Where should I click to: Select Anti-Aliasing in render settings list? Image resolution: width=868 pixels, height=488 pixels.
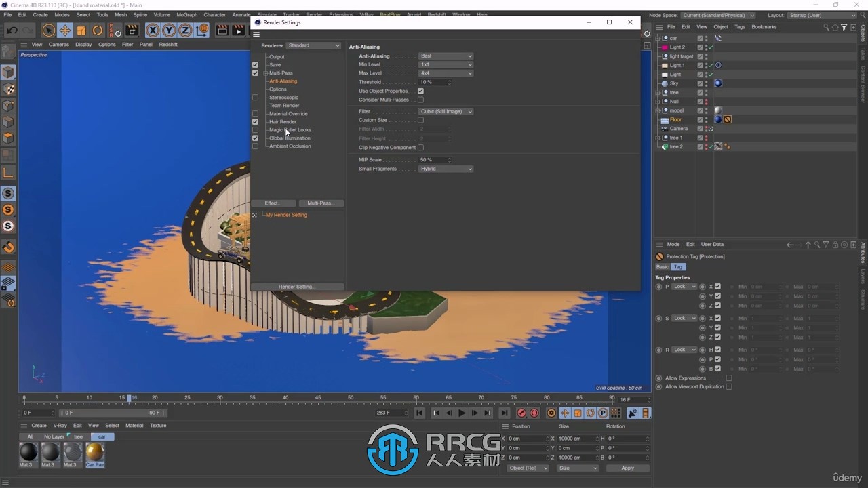click(x=283, y=81)
